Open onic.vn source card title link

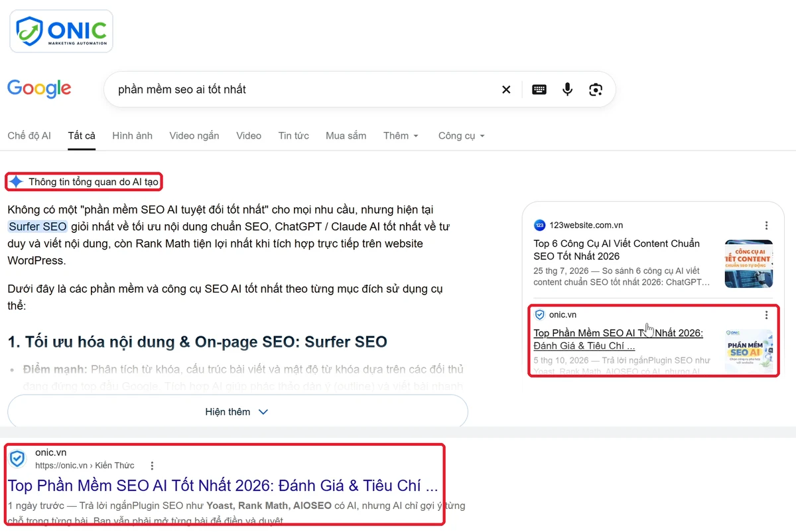point(618,339)
